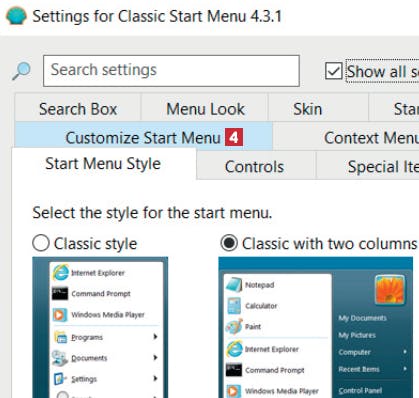The image size is (419, 398).
Task: Click the red number 4 badge icon
Action: pyautogui.click(x=234, y=137)
